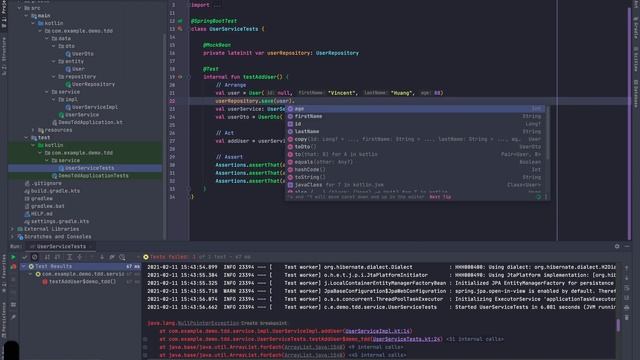The image size is (640, 360).
Task: Open UserRepository in project tree
Action: coord(90,84)
